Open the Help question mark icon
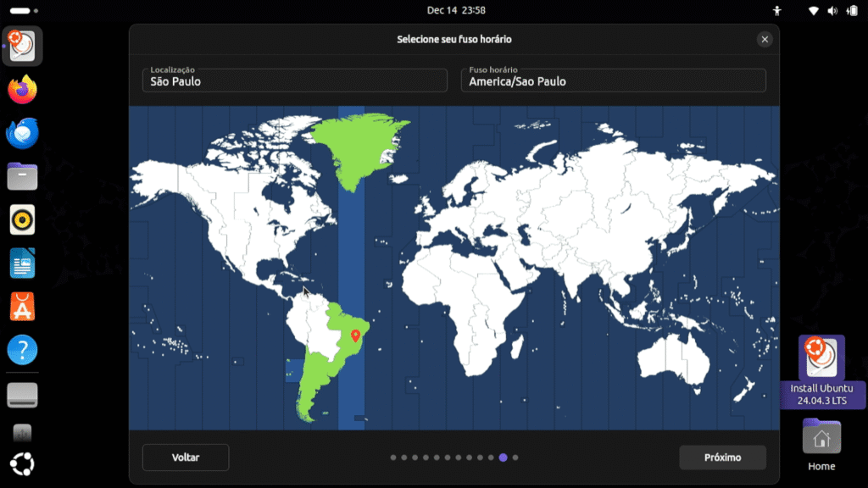The height and width of the screenshot is (488, 868). pos(23,350)
